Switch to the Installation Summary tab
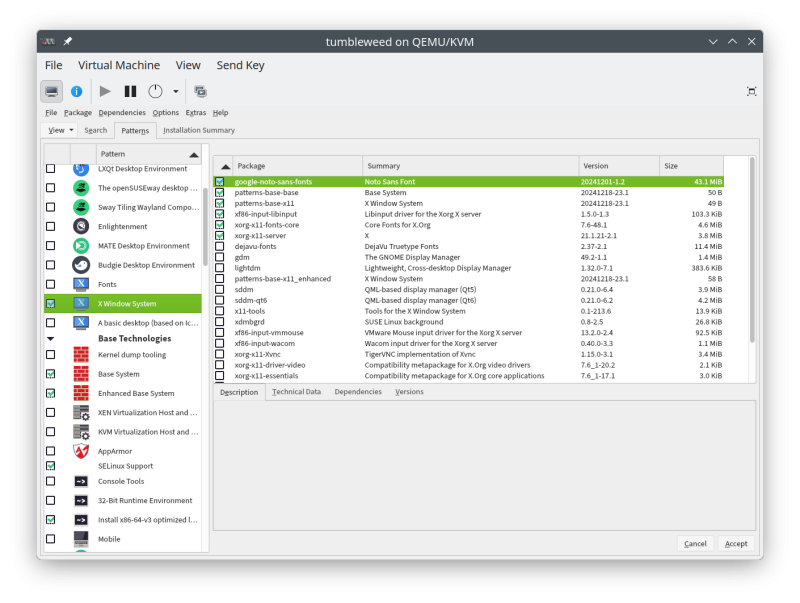 199,131
